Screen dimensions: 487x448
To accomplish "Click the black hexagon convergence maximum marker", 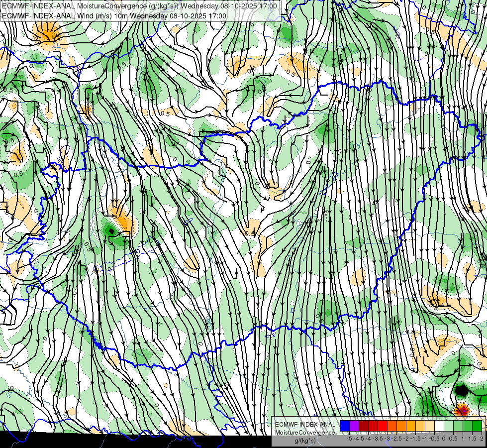I will tap(462, 390).
